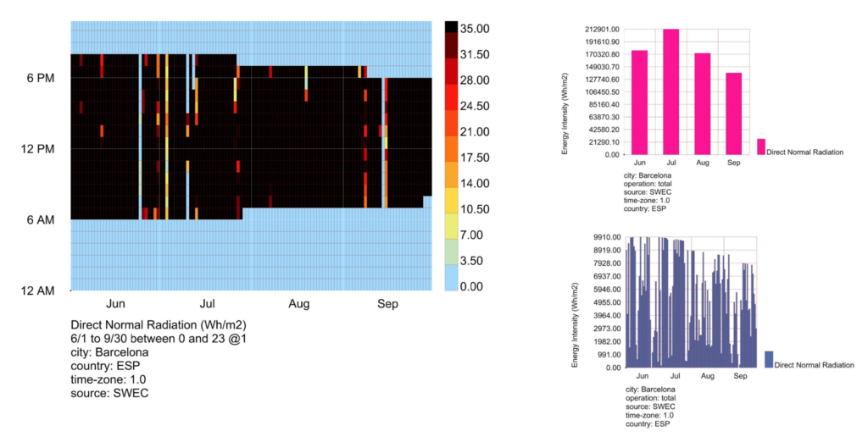Image resolution: width=868 pixels, height=437 pixels.
Task: Click pink Direct Normal Radiation legend swatch
Action: pyautogui.click(x=760, y=147)
